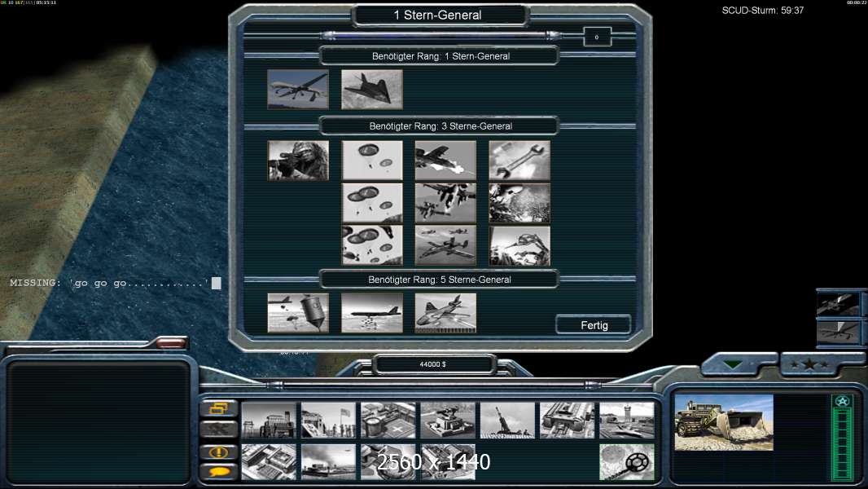The height and width of the screenshot is (489, 868).
Task: Use the Spy Drone shortcut on right edge
Action: pos(838,333)
